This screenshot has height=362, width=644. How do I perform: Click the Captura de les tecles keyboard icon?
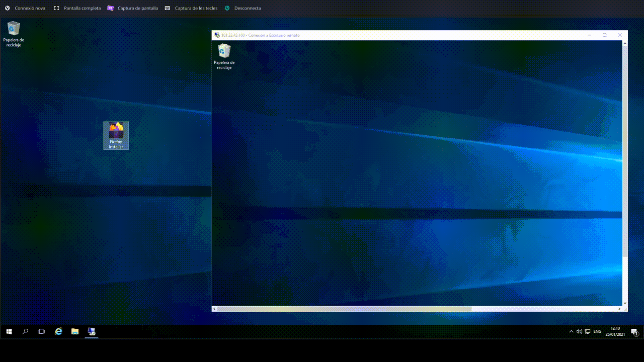167,8
